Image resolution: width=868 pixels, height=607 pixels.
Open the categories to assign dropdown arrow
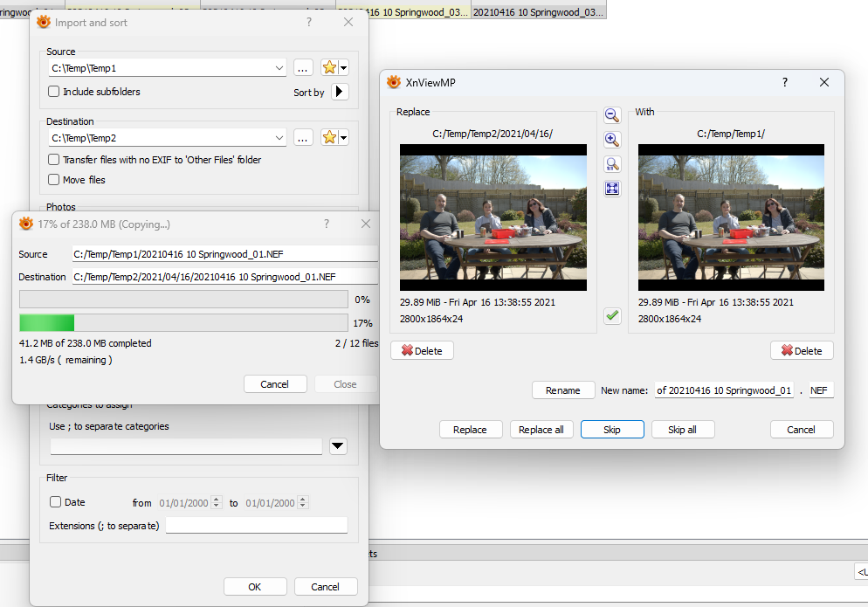click(x=339, y=446)
